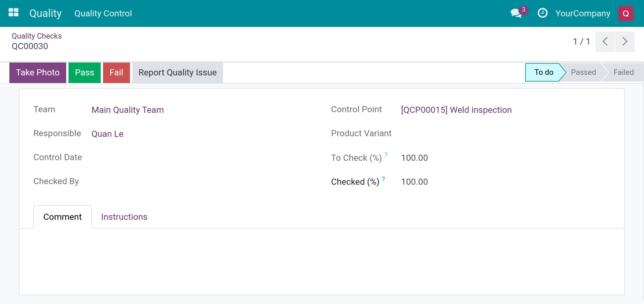Screen dimensions: 644x304
Task: Open the activities clock icon
Action: pyautogui.click(x=542, y=13)
